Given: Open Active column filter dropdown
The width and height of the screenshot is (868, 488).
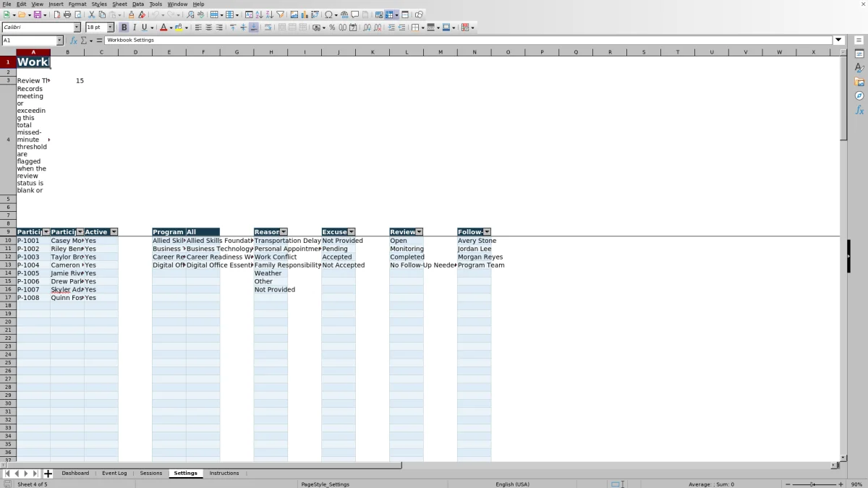Looking at the screenshot, I should coord(114,232).
